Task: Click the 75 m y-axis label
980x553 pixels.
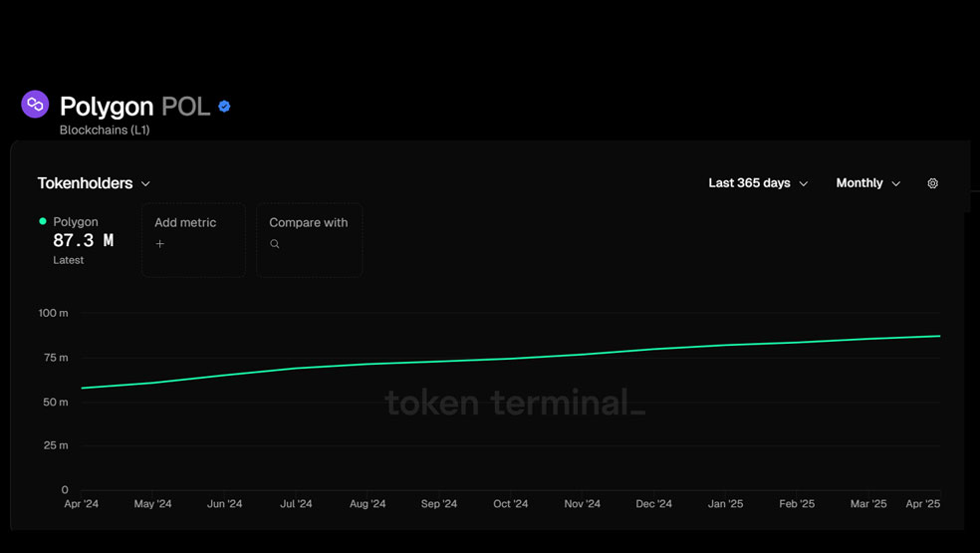Action: pyautogui.click(x=56, y=358)
